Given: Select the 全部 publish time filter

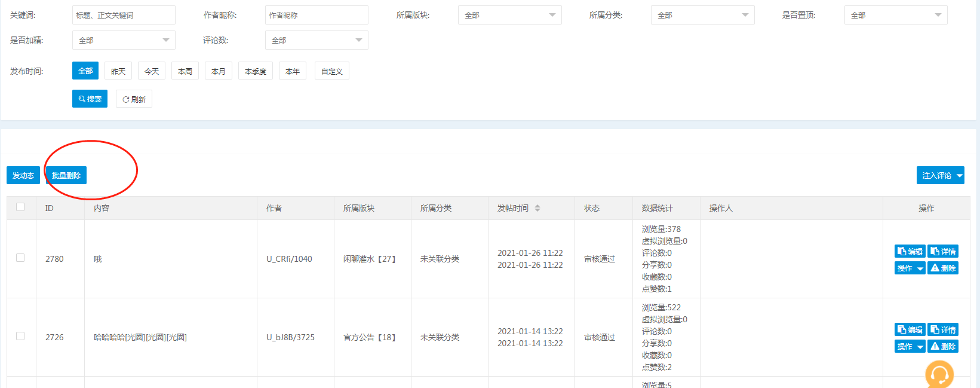Looking at the screenshot, I should [85, 71].
